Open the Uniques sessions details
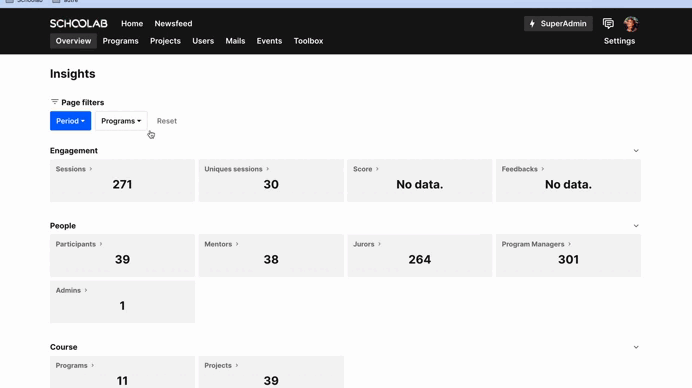 pos(237,169)
